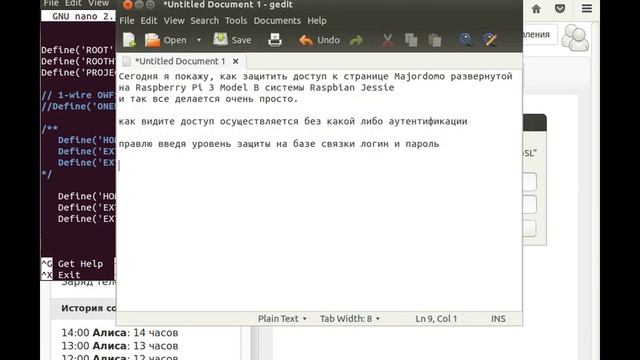Viewport: 640px width, 360px height.
Task: Click the Firefox home icon
Action: pos(536,9)
